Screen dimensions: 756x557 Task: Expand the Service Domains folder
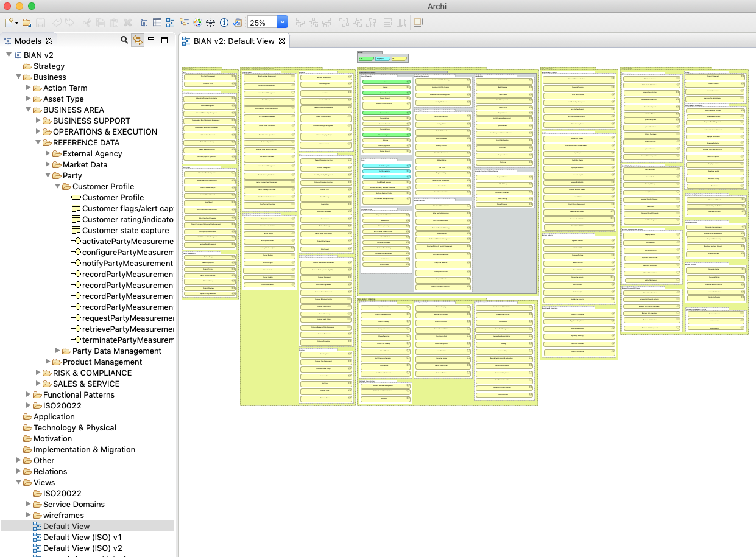[29, 504]
